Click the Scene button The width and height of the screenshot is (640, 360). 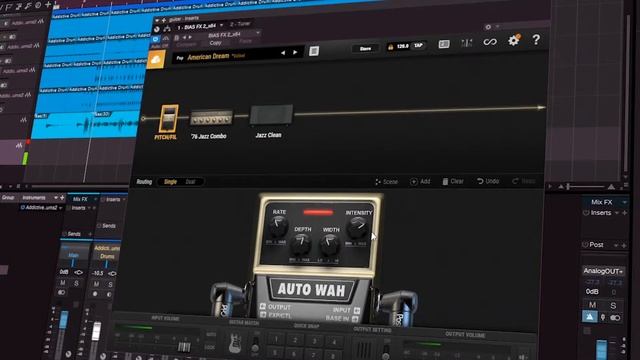coord(386,182)
